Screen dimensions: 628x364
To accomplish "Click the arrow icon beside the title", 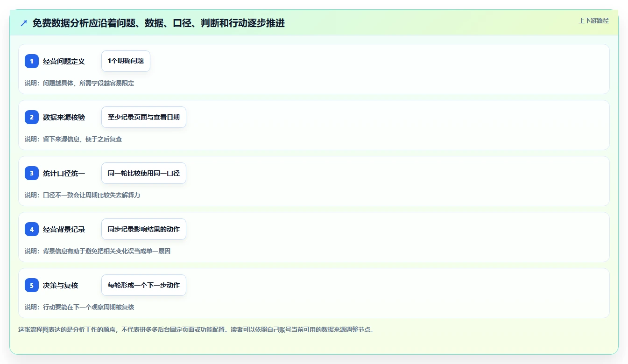I will pos(24,23).
